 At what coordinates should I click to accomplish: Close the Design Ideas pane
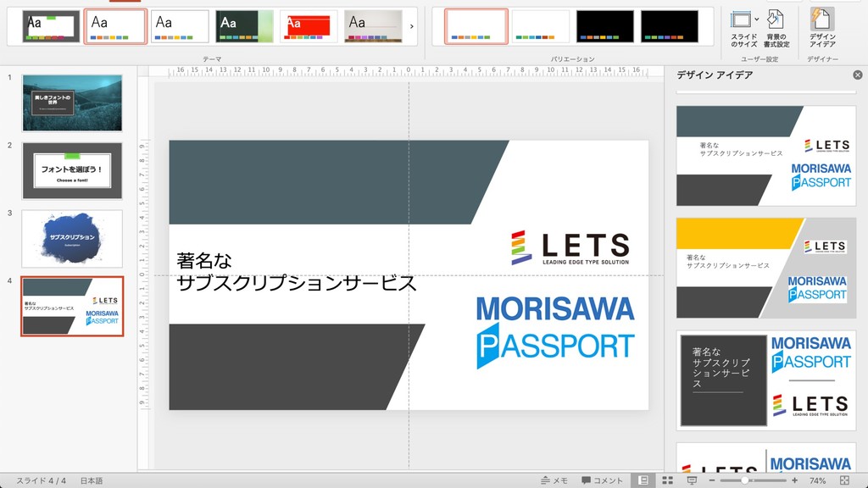858,75
